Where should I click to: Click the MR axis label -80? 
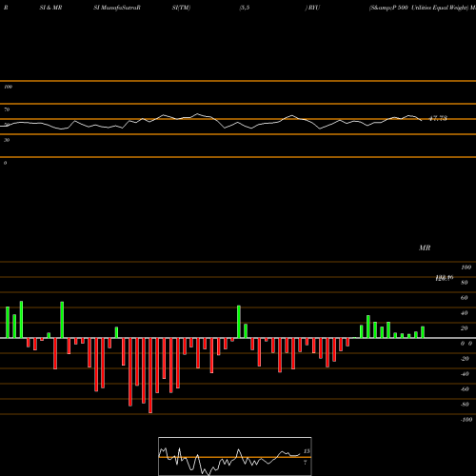click(465, 405)
